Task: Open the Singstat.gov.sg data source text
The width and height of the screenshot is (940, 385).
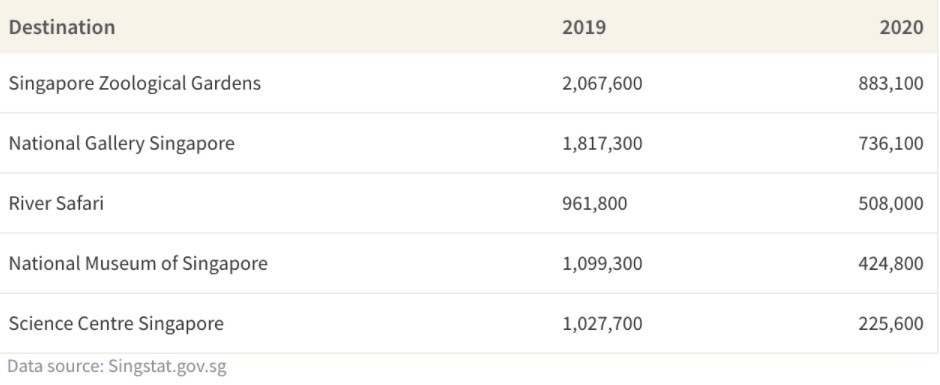Action: (167, 366)
